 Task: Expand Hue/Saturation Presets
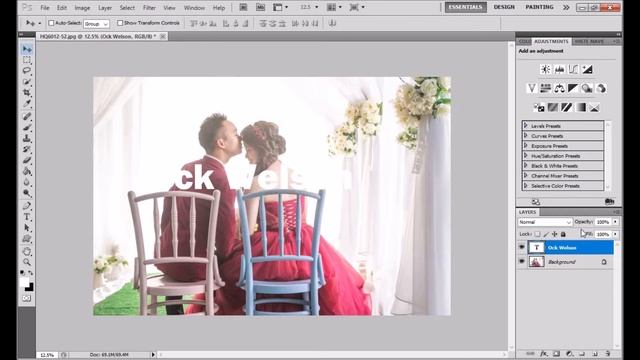(526, 156)
